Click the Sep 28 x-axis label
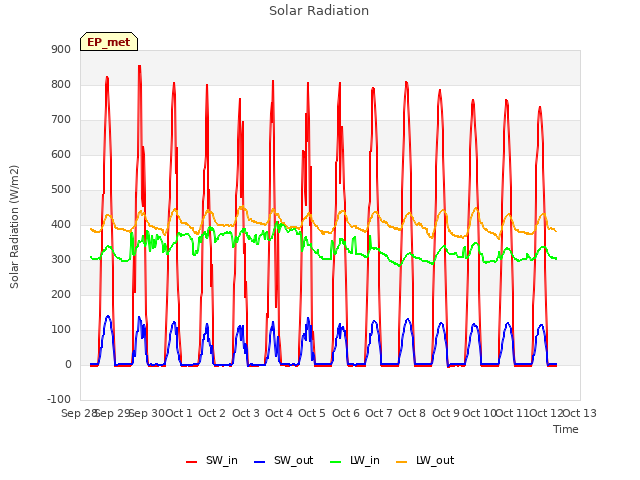This screenshot has height=480, width=640. pyautogui.click(x=79, y=413)
